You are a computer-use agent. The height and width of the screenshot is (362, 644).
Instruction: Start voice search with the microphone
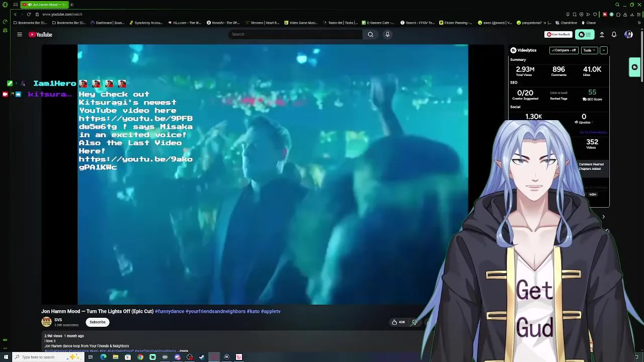click(387, 34)
